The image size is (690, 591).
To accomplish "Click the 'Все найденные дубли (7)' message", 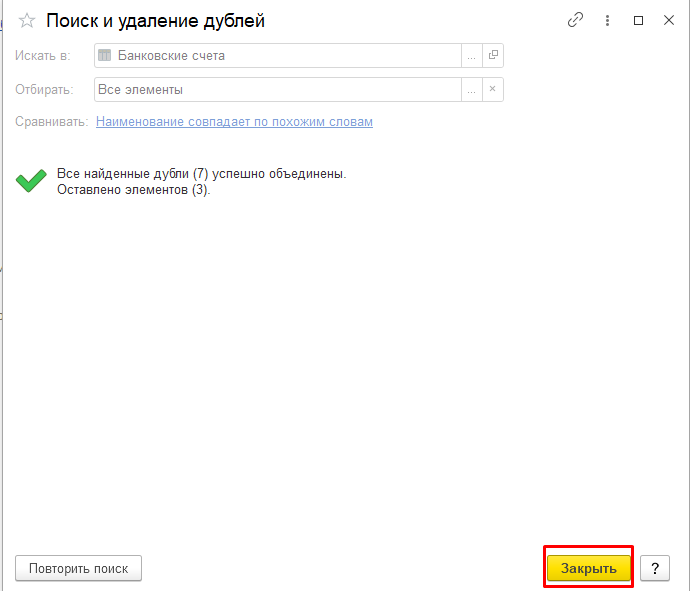I will pyautogui.click(x=201, y=174).
